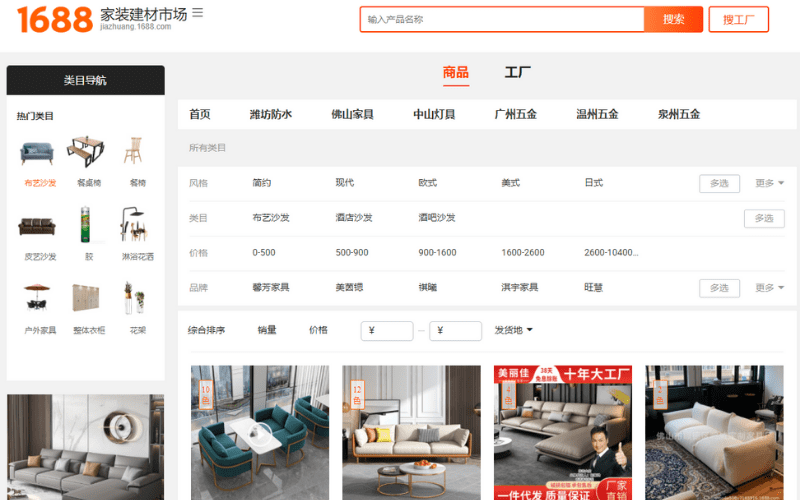
Task: Expand 更多 options in the 品牌 row
Action: (769, 288)
